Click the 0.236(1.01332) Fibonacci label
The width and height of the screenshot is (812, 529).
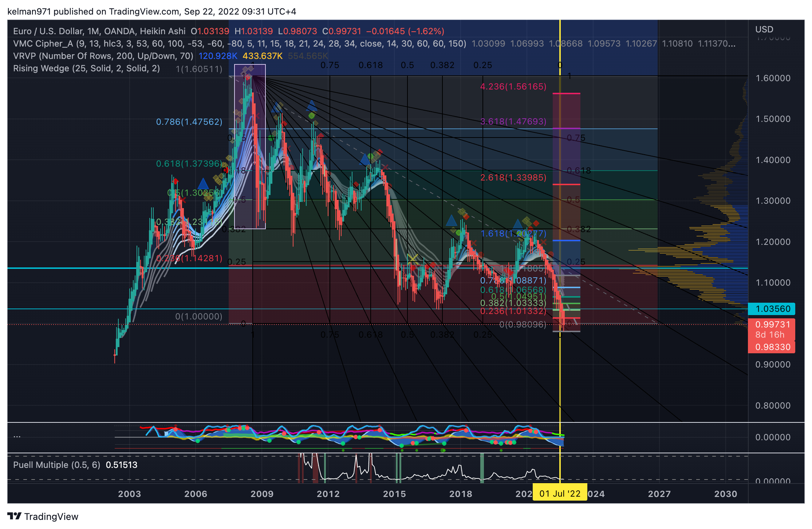point(513,311)
